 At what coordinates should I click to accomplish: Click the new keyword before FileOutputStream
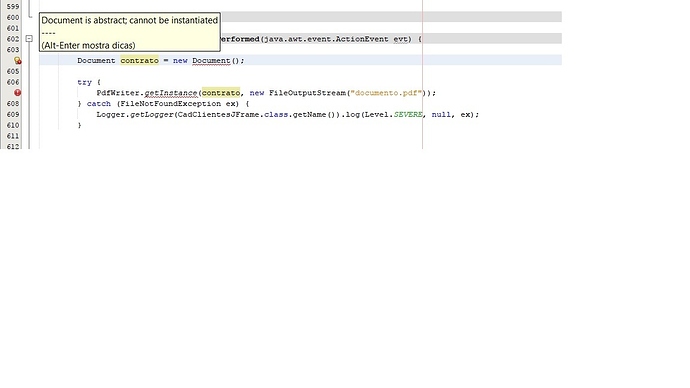pos(257,93)
